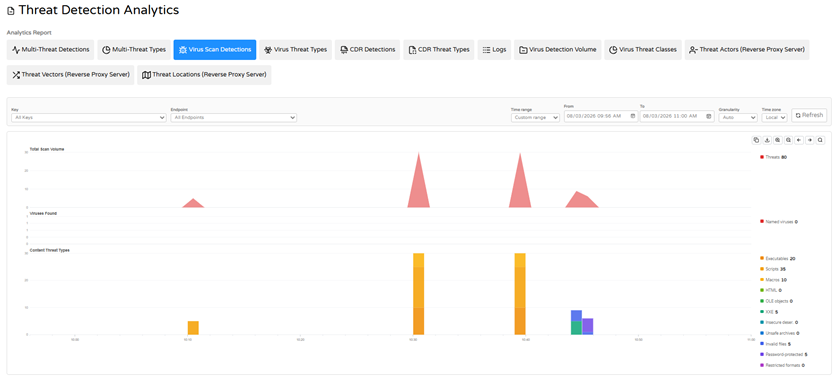The width and height of the screenshot is (836, 380).
Task: Open the Time range Custom range dropdown
Action: coord(535,117)
